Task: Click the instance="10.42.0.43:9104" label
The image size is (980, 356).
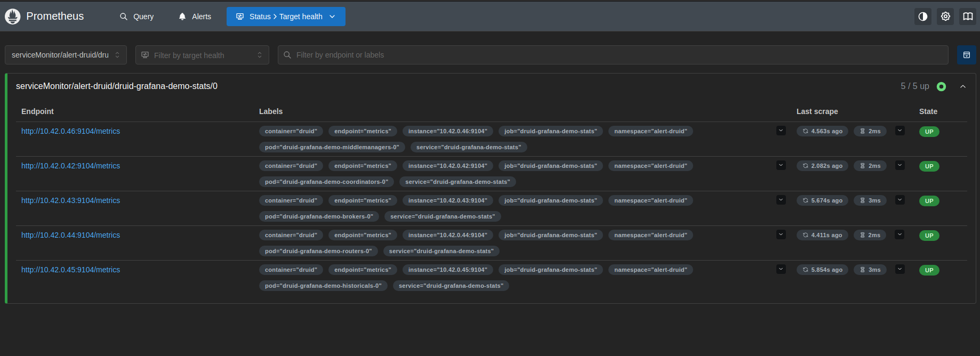Action: [x=448, y=200]
